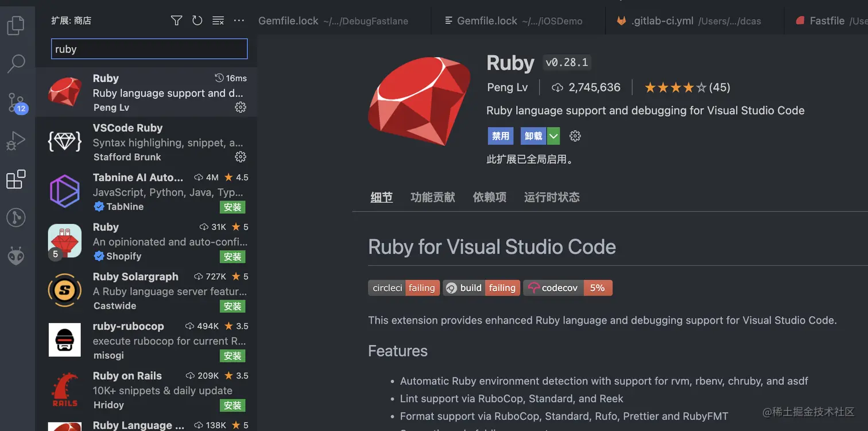Clear extension search results
868x431 pixels.
[218, 21]
